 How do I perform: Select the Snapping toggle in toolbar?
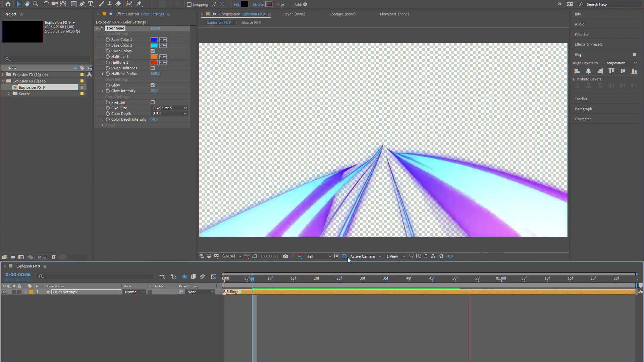[189, 4]
